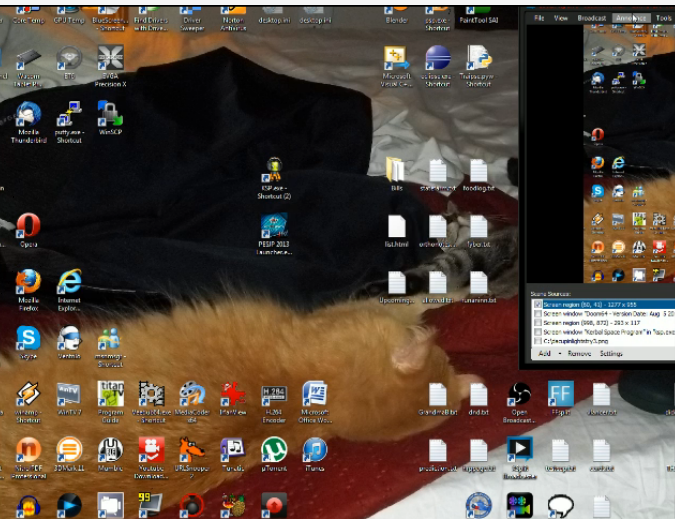The image size is (675, 519).
Task: Enable the 'Doom64' screen window source checkbox
Action: [538, 314]
